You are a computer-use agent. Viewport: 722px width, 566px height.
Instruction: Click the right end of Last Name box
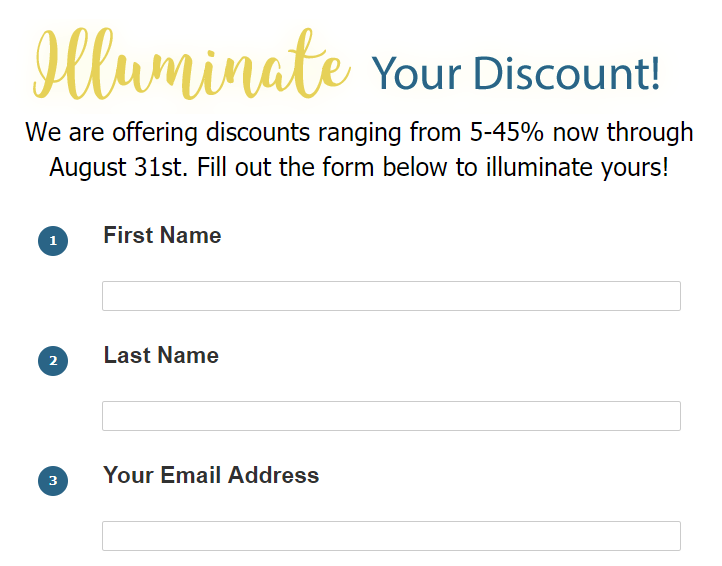point(672,416)
